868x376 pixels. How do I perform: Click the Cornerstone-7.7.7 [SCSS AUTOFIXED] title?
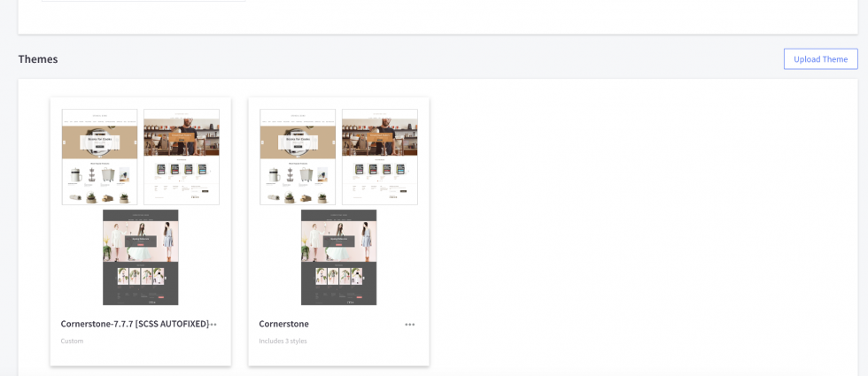click(x=134, y=324)
